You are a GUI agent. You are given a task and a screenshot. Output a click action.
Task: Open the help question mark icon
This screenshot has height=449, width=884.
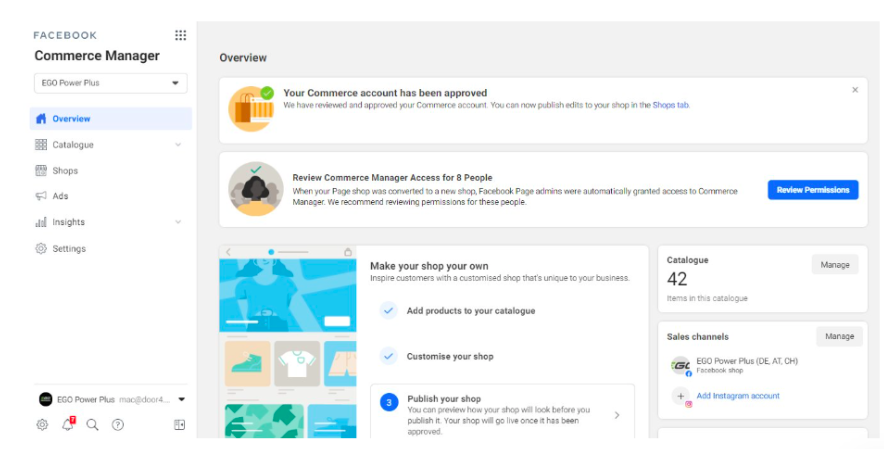(x=118, y=424)
